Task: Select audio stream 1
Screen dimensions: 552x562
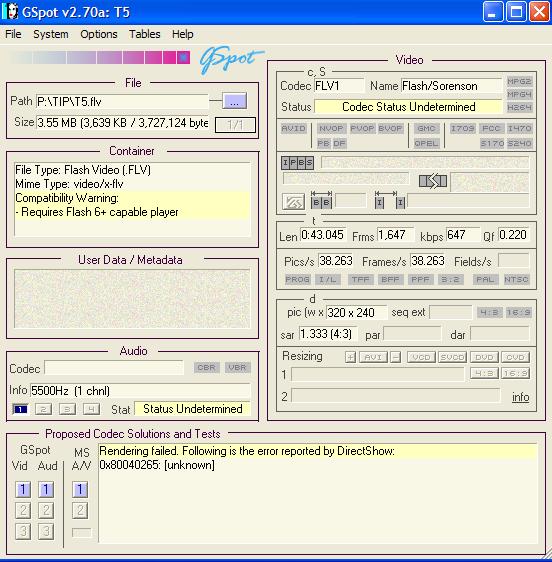Action: (20, 409)
